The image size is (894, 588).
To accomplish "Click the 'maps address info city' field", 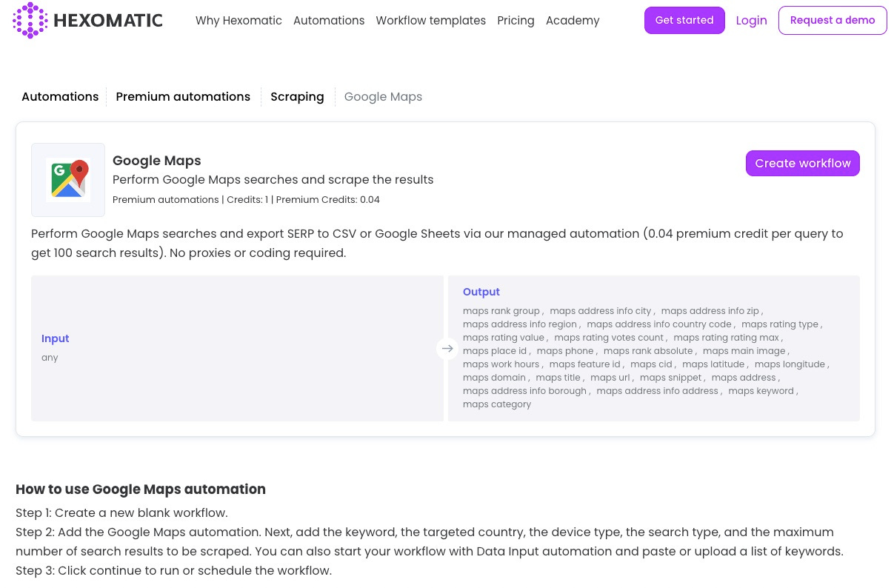I will click(x=601, y=311).
